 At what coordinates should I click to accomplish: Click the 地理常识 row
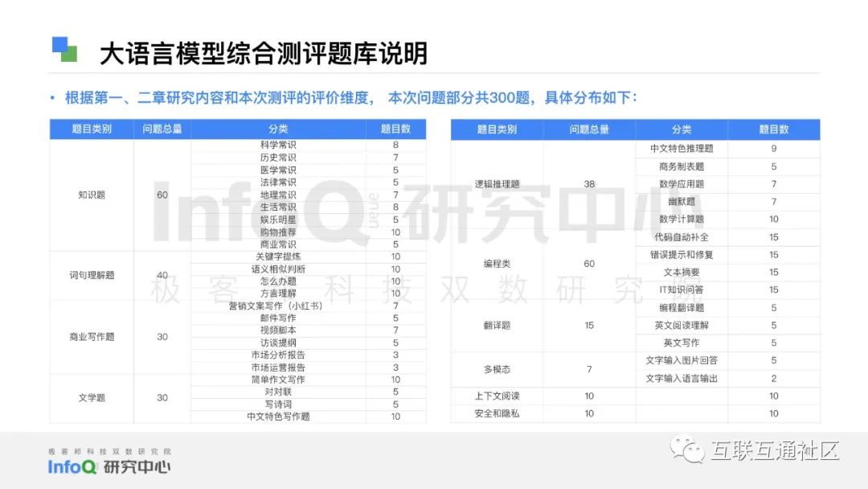point(309,195)
